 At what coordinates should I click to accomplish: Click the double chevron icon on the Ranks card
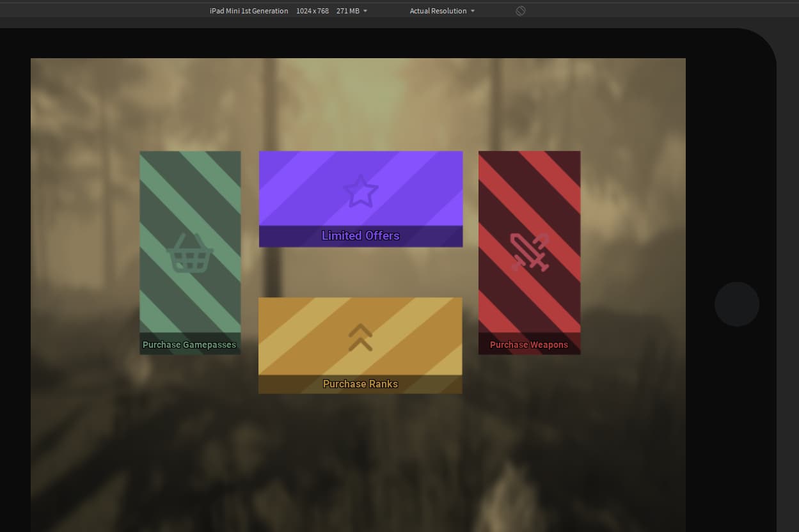point(360,338)
